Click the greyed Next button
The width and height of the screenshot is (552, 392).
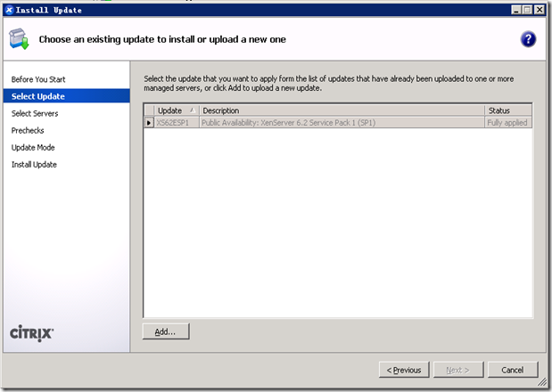coord(458,370)
